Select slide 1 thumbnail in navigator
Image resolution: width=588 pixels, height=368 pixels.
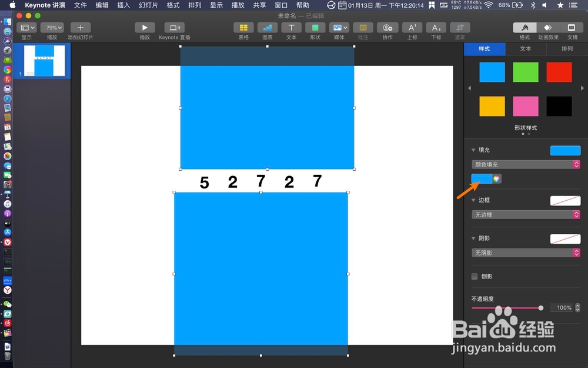click(44, 61)
